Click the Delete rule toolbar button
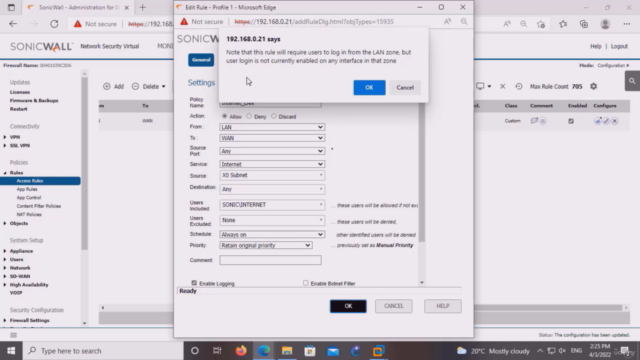The height and width of the screenshot is (360, 640). [149, 86]
